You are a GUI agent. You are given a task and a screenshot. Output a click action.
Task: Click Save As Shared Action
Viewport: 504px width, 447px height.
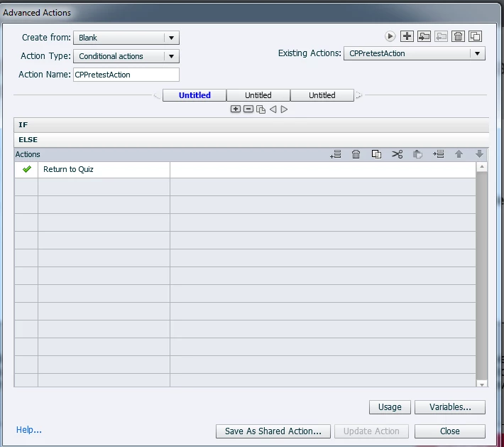click(x=273, y=431)
